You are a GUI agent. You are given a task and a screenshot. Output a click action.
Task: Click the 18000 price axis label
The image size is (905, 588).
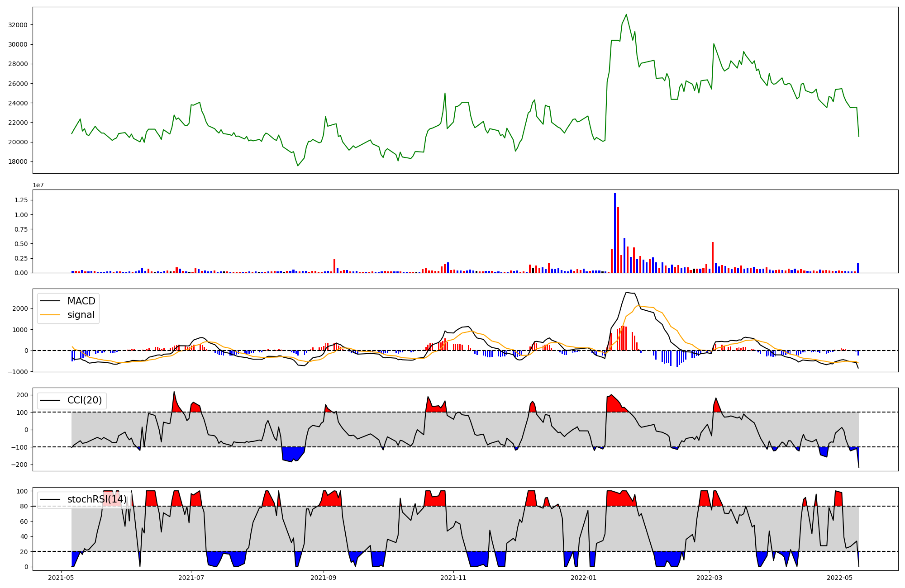pyautogui.click(x=18, y=162)
